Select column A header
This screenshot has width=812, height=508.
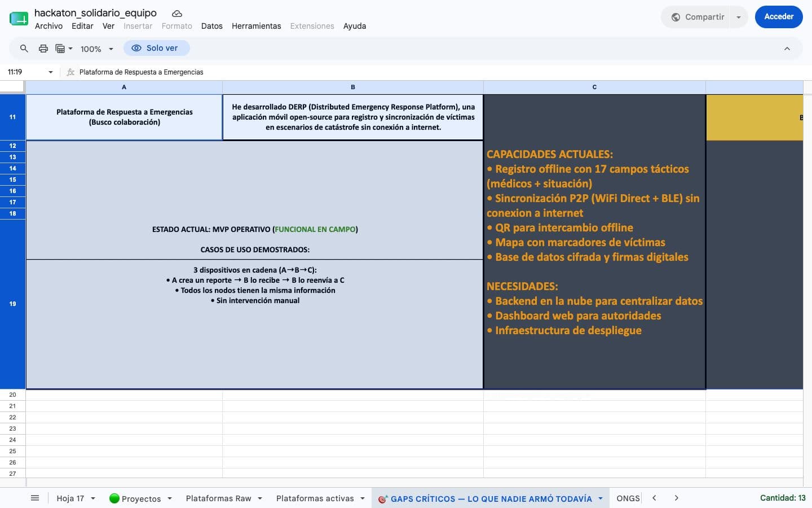tap(124, 87)
